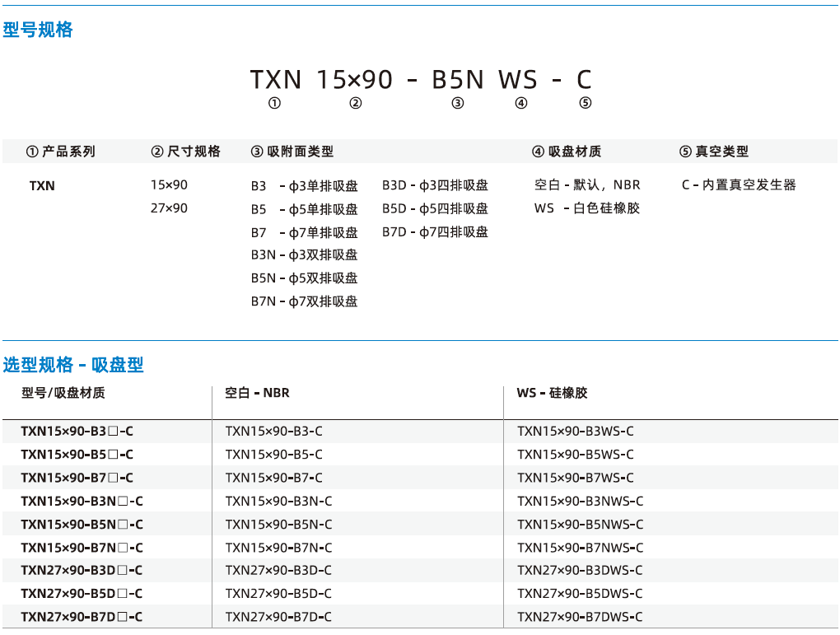Click the row label TXN15×90-B7N□-C
This screenshot has height=635, width=840.
click(82, 548)
